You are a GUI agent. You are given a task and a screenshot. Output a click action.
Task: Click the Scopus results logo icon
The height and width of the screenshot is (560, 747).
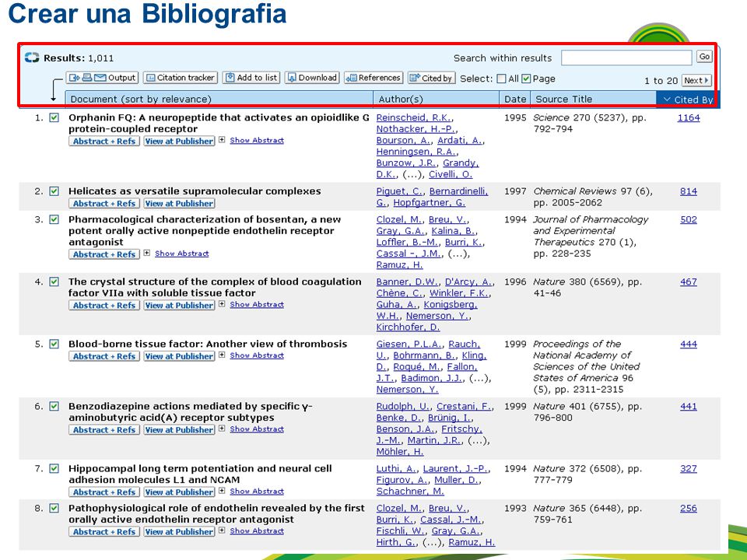(32, 58)
